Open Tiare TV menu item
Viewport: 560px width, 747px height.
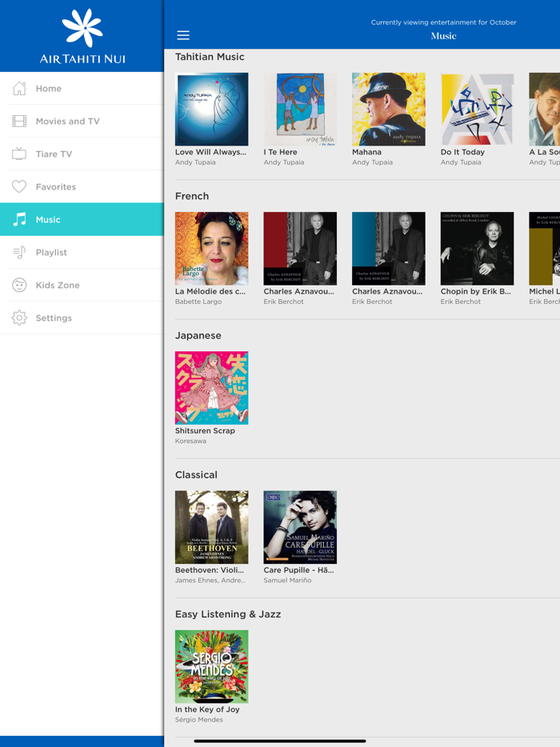(x=82, y=154)
